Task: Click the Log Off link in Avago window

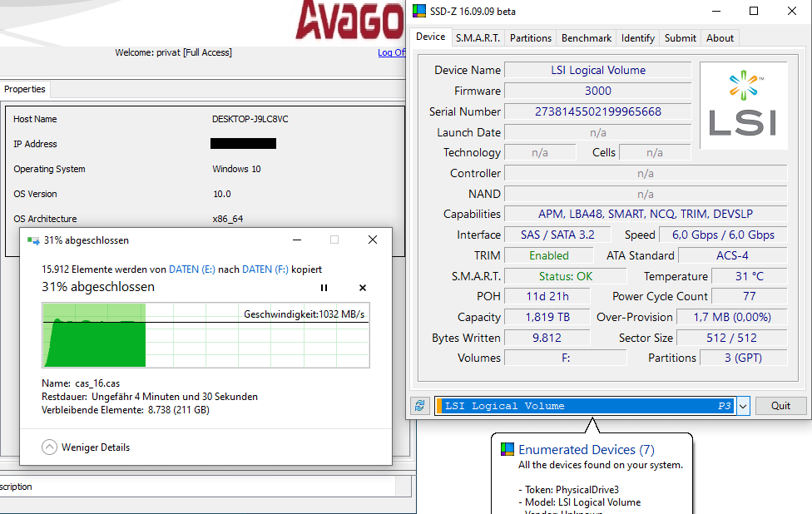Action: click(392, 52)
